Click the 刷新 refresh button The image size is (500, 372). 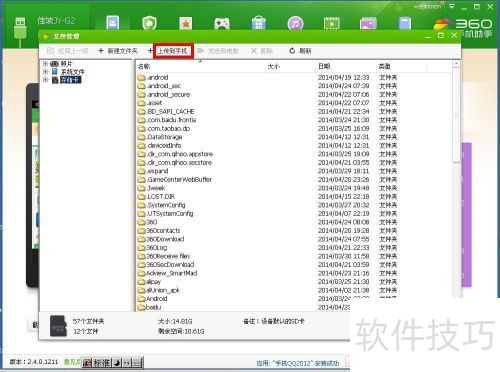(x=300, y=51)
